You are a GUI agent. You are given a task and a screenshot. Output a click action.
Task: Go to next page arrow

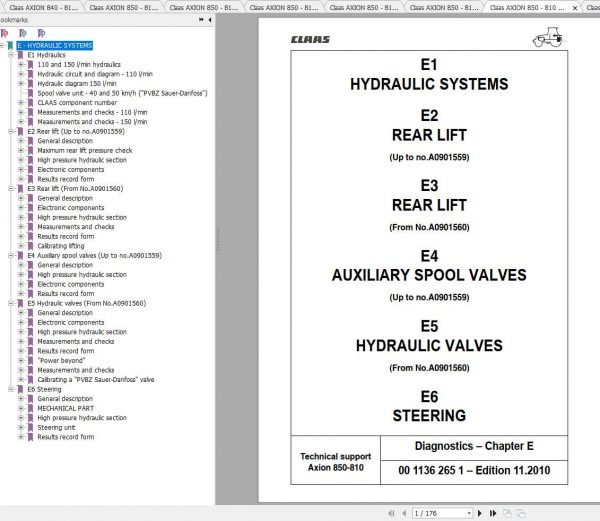click(x=479, y=513)
